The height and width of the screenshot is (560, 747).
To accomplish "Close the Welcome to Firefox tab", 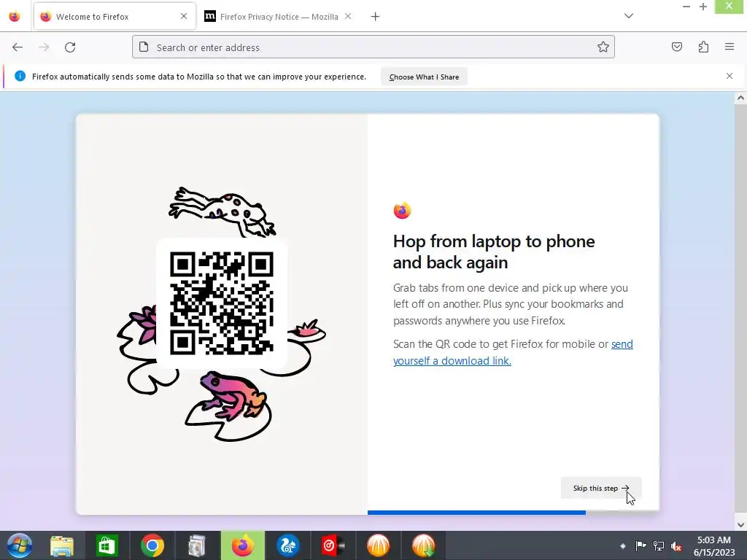I will click(183, 16).
